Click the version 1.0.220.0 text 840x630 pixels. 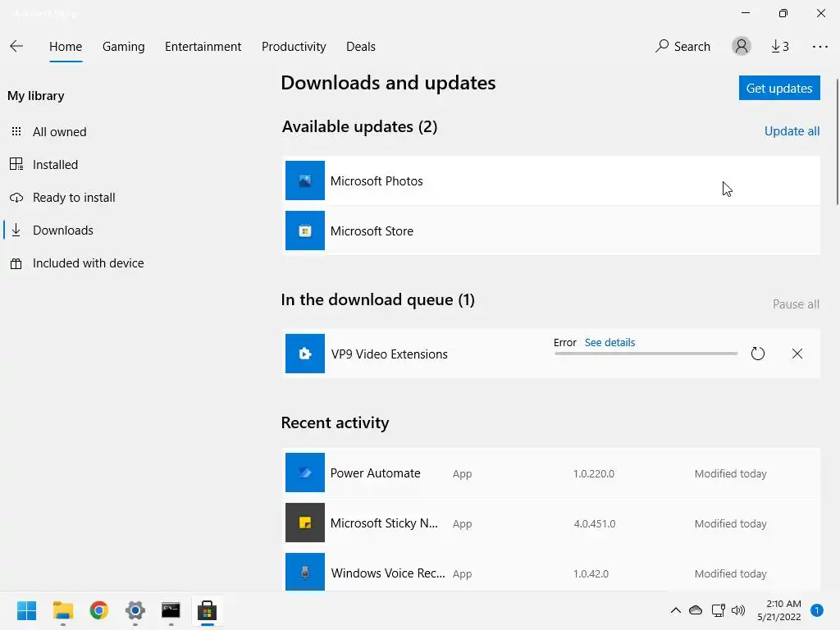594,473
